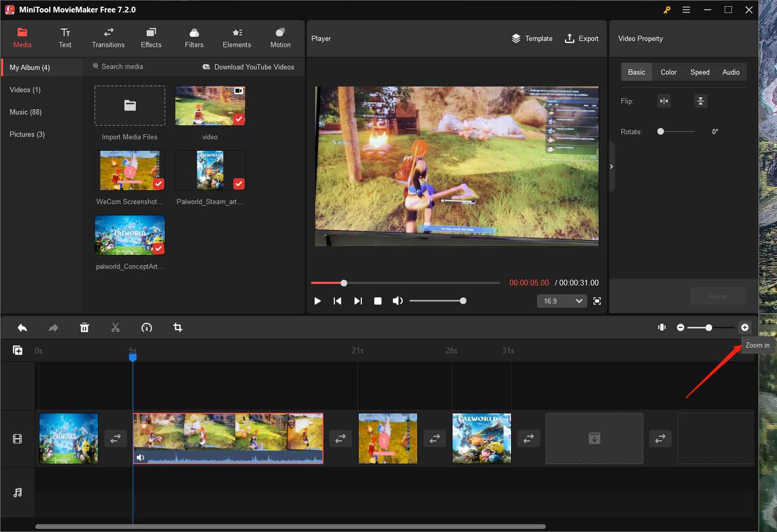
Task: Collapse the Video Property panel arrow
Action: 612,167
